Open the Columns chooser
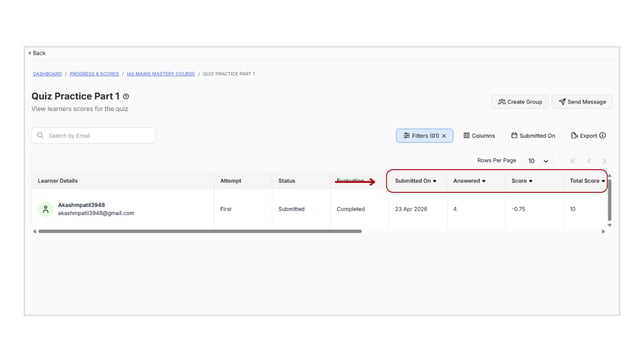Screen dimensions: 644x362 (479, 136)
